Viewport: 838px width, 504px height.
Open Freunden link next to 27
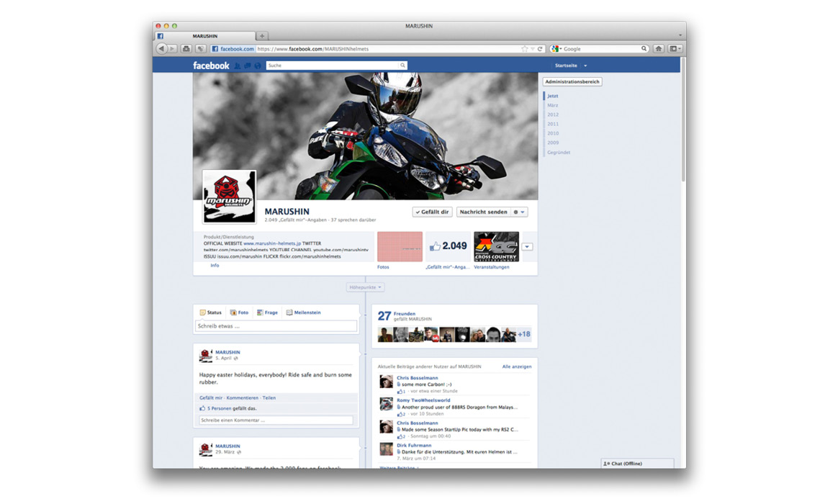coord(404,314)
